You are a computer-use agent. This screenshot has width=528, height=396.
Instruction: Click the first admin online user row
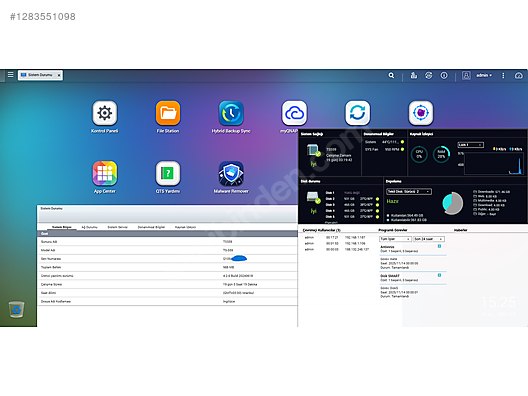click(x=335, y=237)
